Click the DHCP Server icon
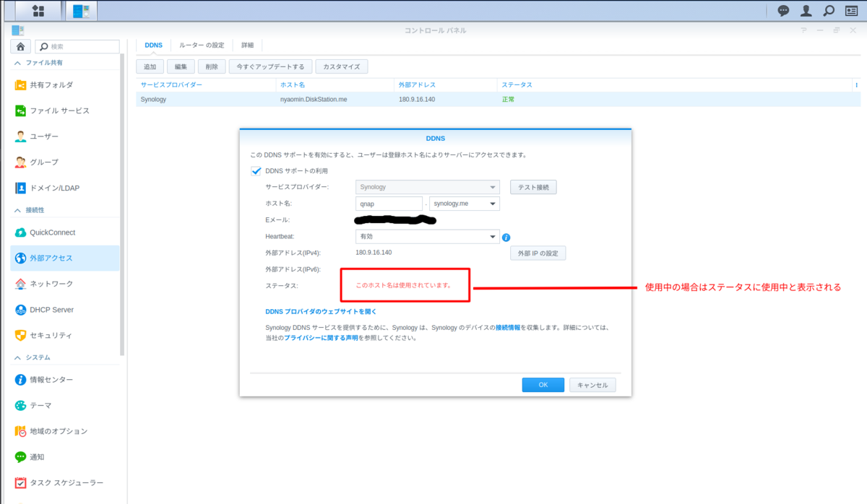 21,310
